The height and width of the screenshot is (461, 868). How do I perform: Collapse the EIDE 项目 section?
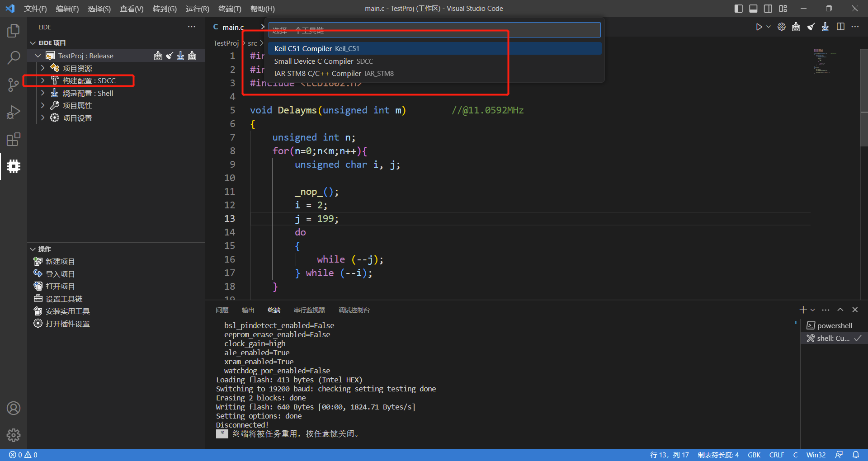[x=33, y=43]
